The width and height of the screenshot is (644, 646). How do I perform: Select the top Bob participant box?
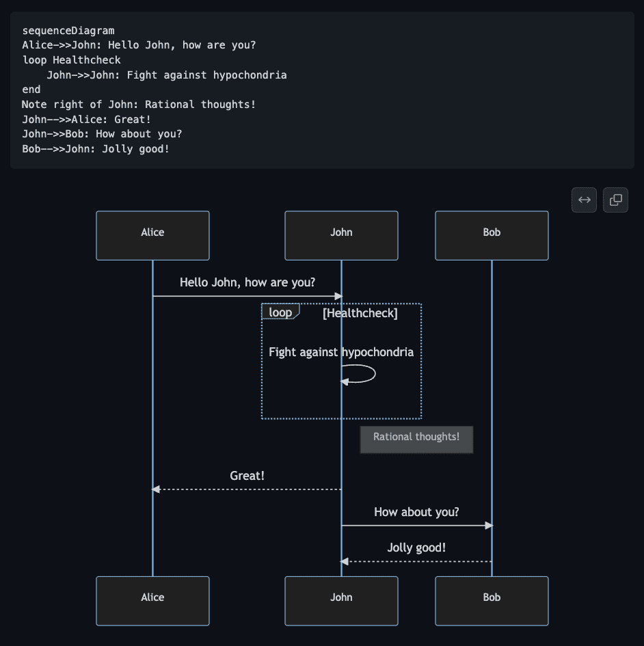pos(492,236)
